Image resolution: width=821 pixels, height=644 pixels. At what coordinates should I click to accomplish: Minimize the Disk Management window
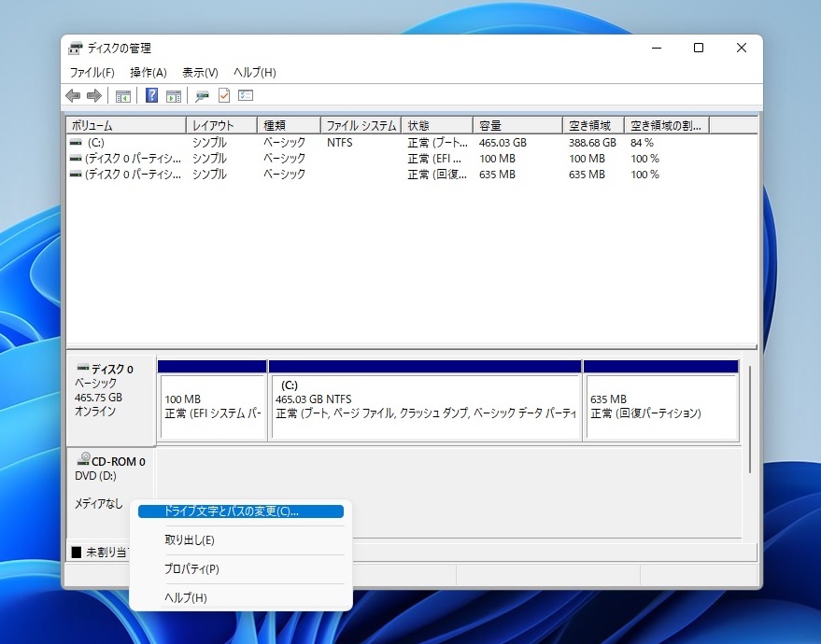pos(657,48)
